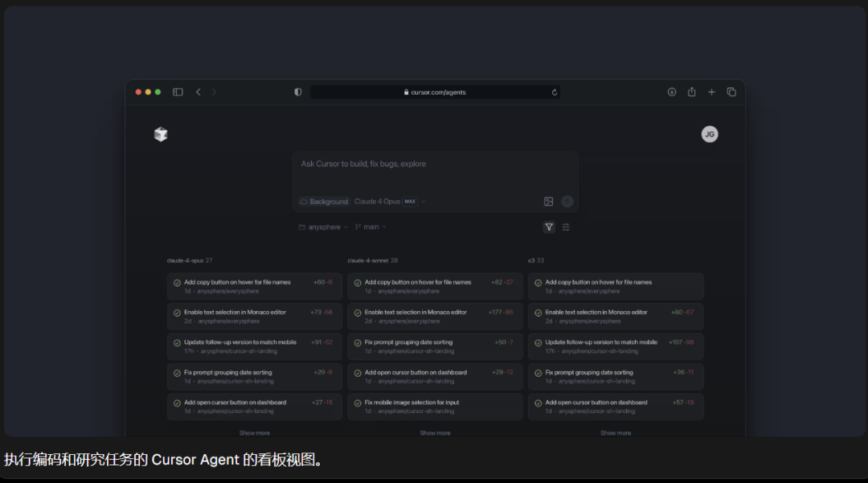Viewport: 868px width, 483px height.
Task: Click the privacy shield icon
Action: (298, 92)
